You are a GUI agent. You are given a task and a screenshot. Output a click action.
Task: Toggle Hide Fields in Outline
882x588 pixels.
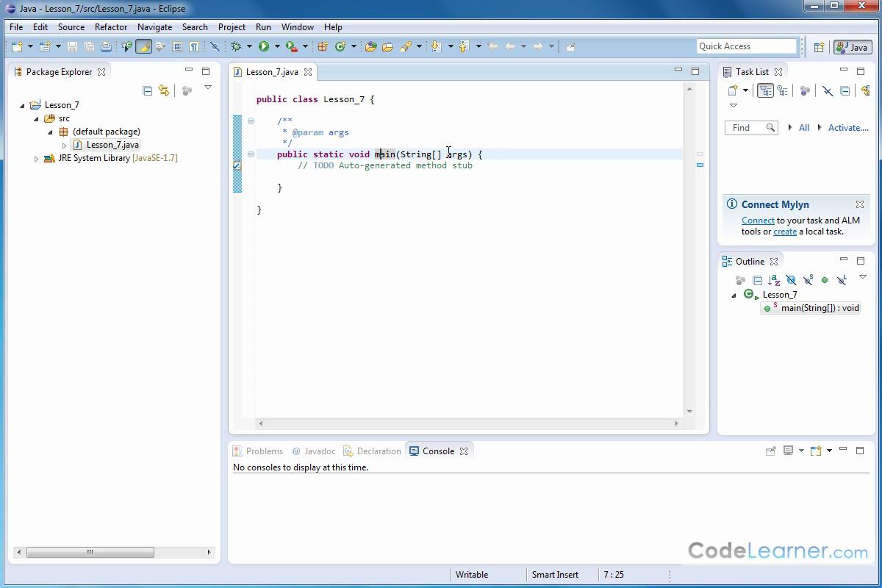point(791,280)
